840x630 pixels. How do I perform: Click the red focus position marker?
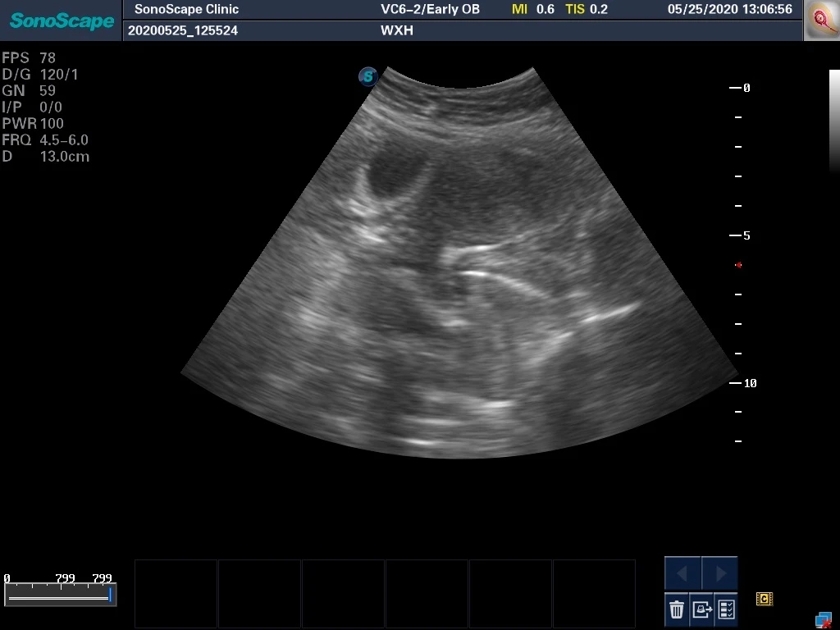738,265
